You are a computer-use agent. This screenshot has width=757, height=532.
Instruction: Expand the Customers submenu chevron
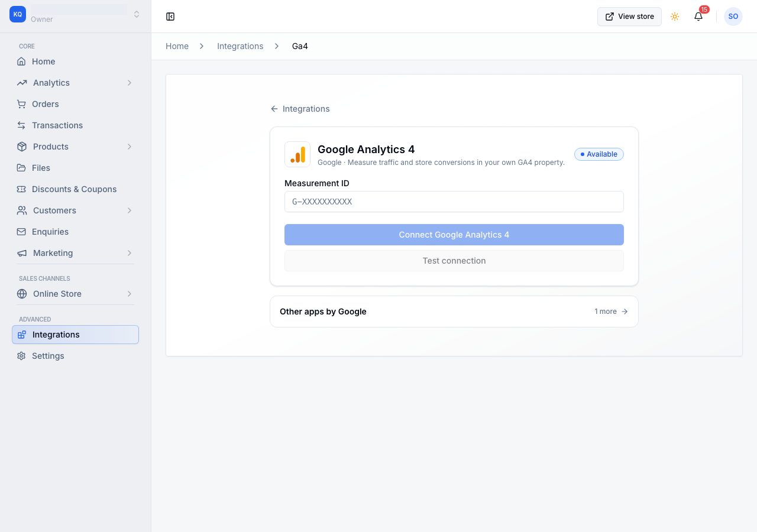tap(129, 210)
